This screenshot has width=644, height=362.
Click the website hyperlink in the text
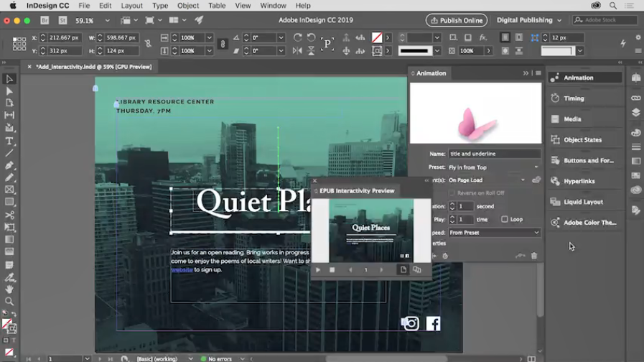182,270
